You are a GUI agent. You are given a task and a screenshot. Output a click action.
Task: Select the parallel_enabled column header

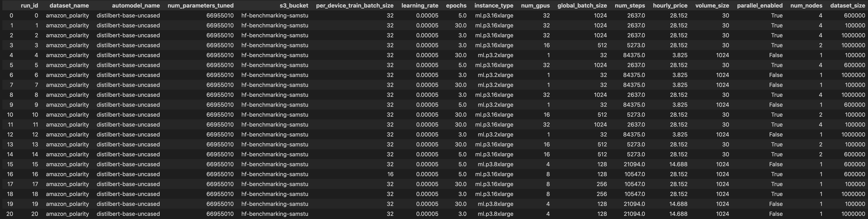coord(760,5)
